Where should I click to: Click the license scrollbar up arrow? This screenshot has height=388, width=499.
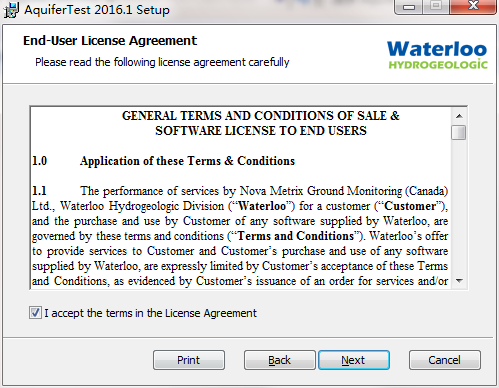[x=459, y=116]
